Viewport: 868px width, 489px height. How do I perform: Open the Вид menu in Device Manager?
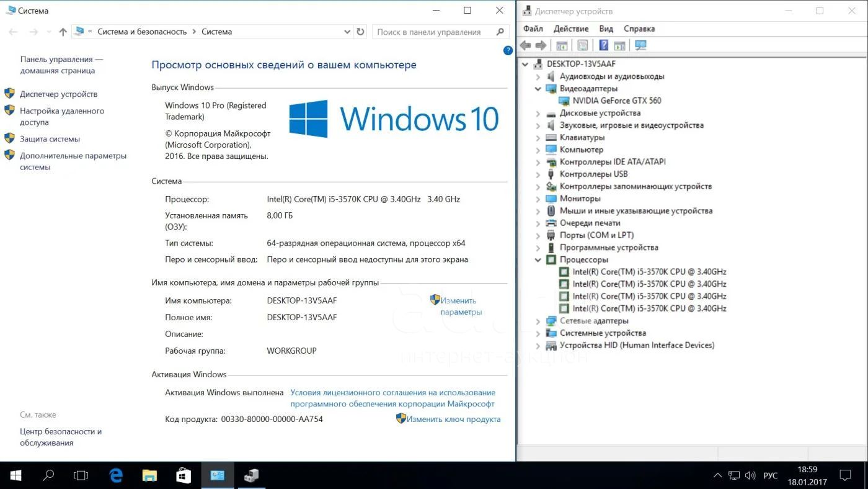pyautogui.click(x=606, y=29)
